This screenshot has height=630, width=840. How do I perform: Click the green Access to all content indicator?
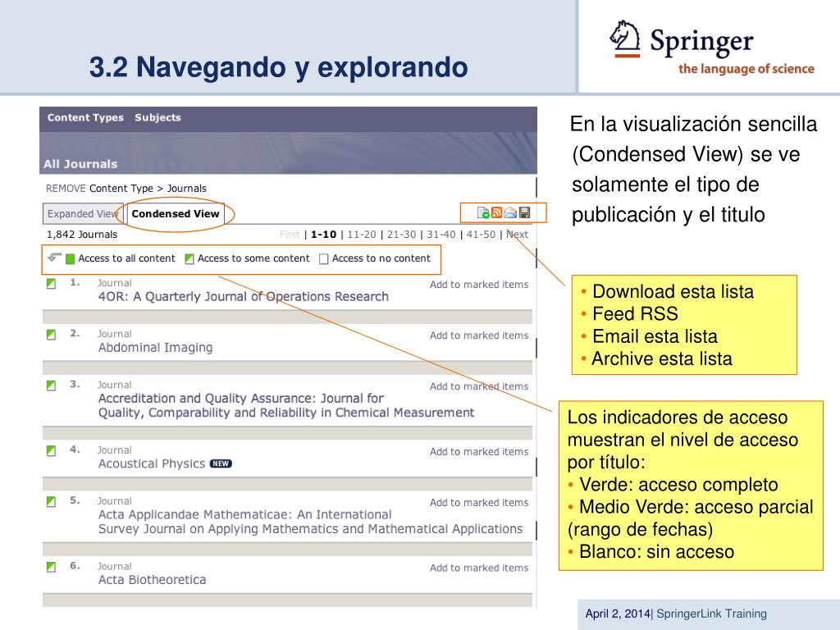[71, 258]
